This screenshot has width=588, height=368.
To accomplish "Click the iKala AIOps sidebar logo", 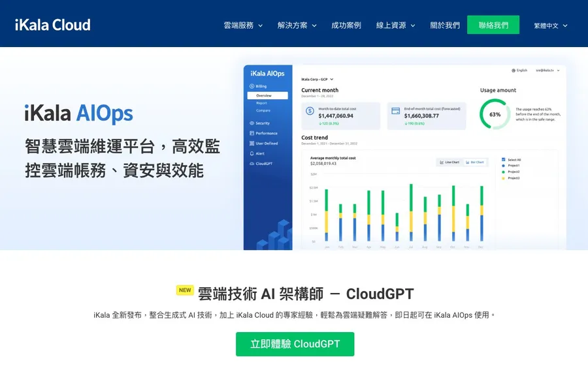I will point(267,74).
